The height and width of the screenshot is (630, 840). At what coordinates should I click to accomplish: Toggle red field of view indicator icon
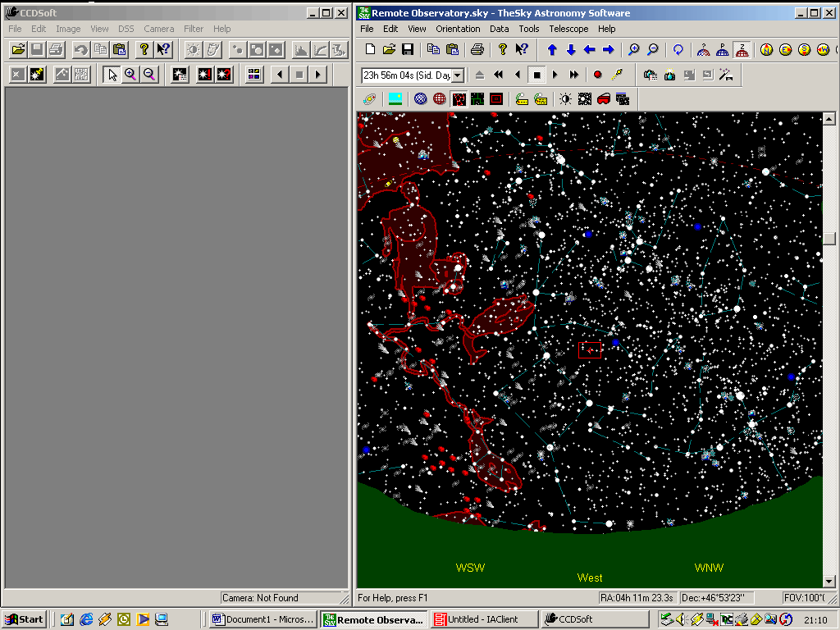(x=496, y=99)
